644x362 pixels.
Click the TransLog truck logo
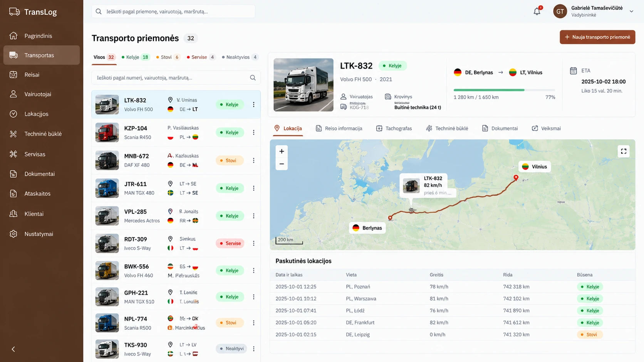(15, 12)
